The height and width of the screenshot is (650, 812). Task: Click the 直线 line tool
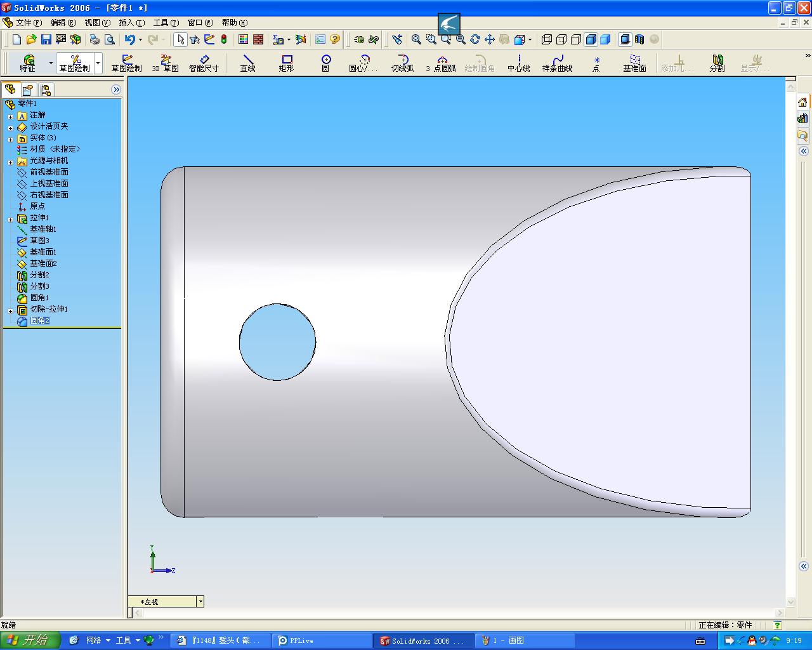(248, 63)
